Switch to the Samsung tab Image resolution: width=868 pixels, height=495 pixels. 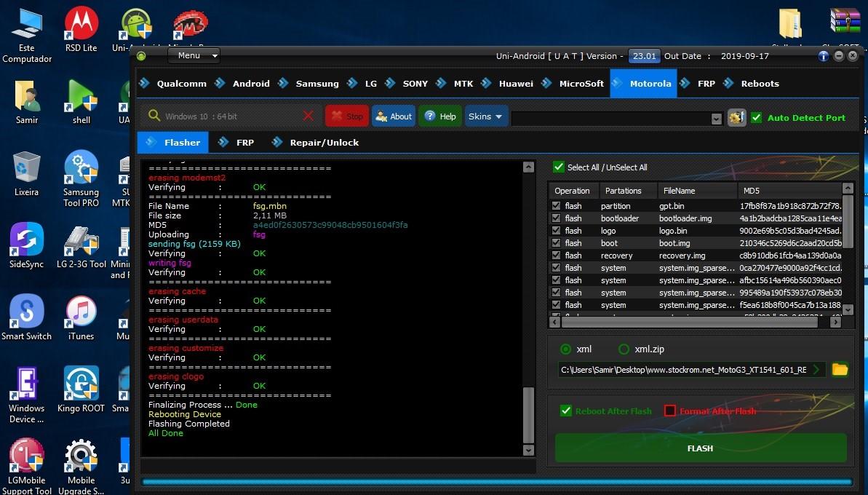point(309,84)
